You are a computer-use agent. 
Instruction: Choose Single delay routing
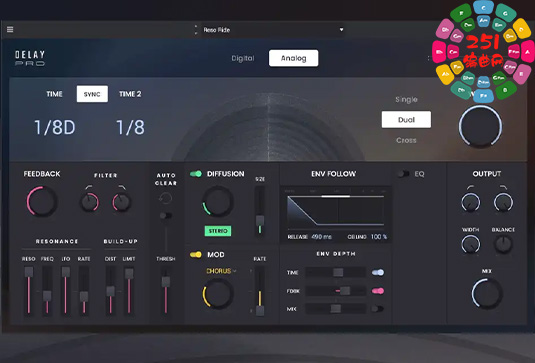coord(406,99)
